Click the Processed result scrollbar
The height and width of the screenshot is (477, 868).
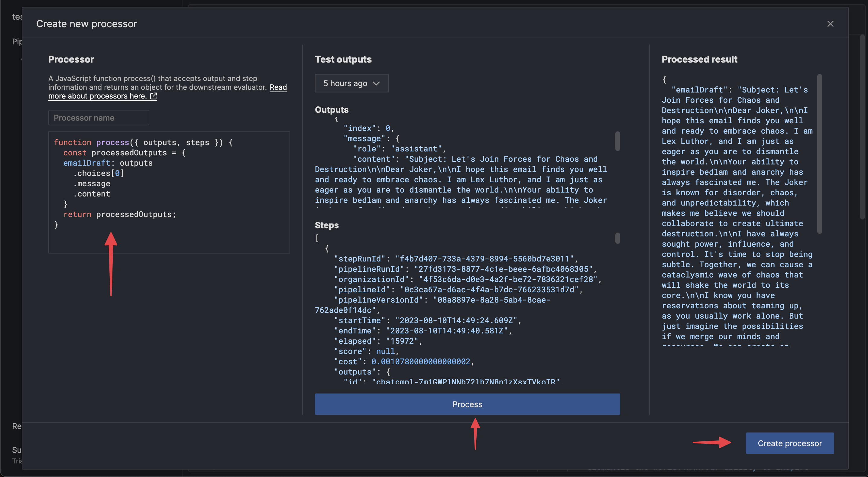click(819, 154)
